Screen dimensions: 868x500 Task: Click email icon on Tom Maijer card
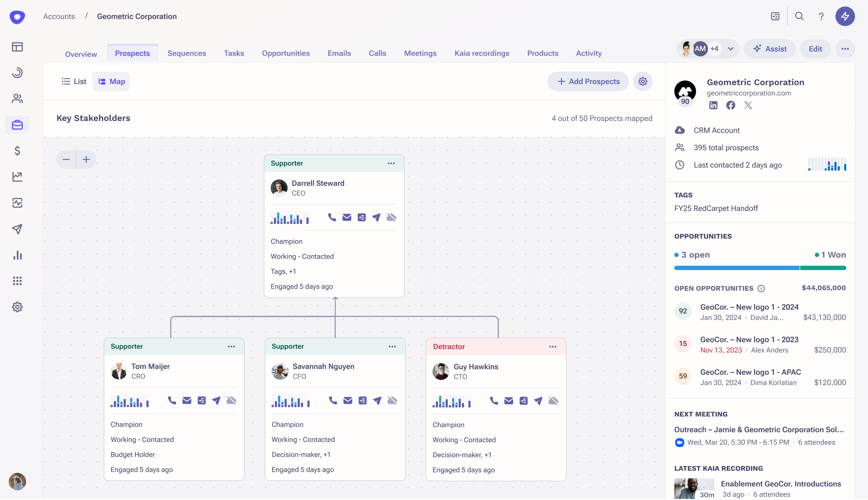coord(187,400)
